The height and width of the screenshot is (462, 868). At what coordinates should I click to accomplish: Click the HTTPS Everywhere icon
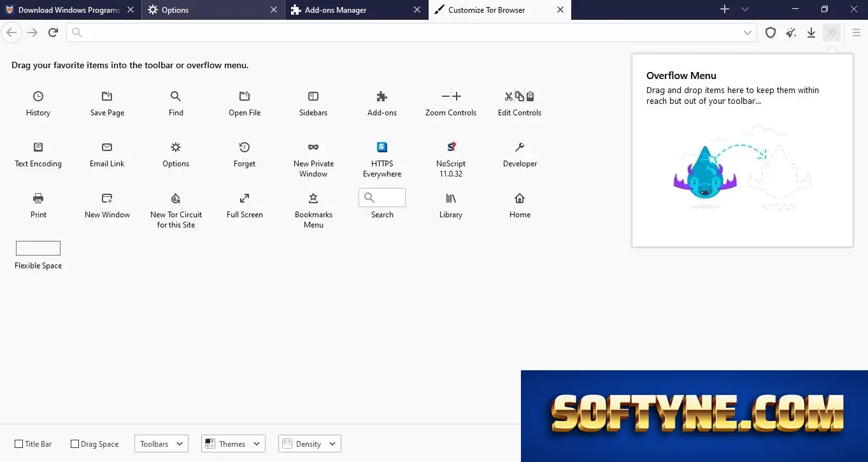pos(382,147)
